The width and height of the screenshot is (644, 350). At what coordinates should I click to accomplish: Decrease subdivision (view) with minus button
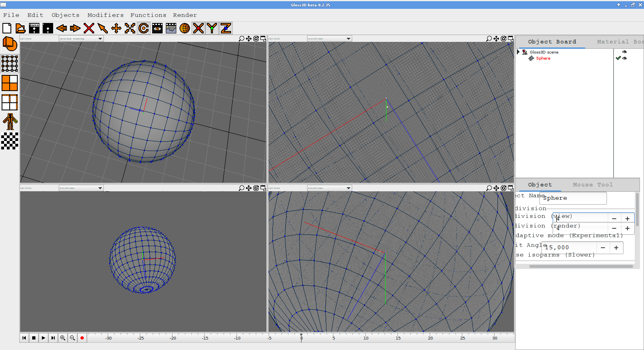click(614, 218)
